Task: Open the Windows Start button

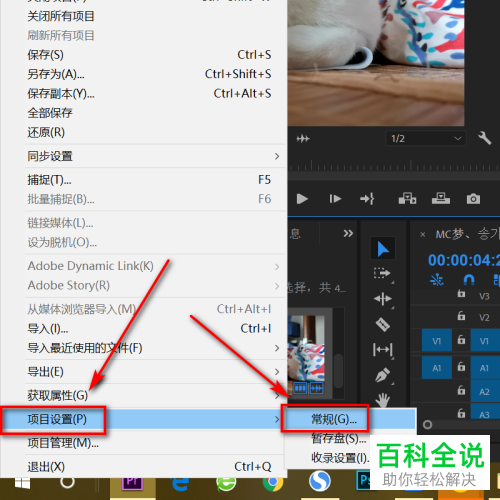Action: (x=22, y=483)
